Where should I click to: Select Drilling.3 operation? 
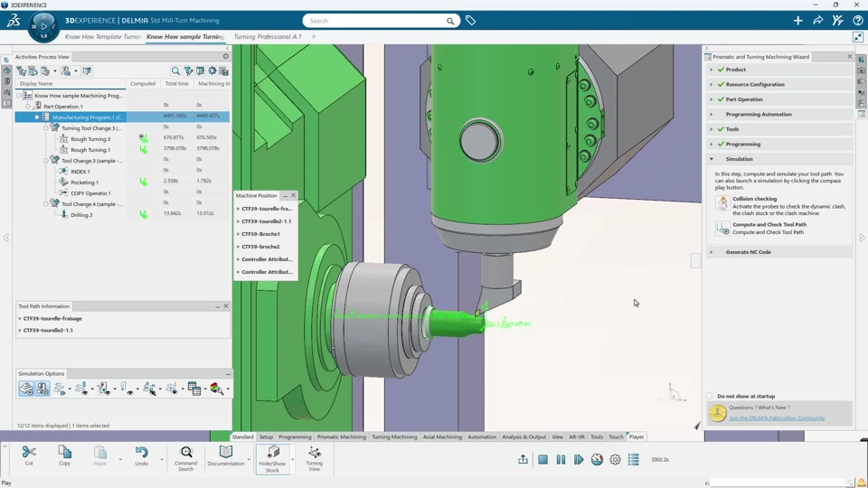pyautogui.click(x=81, y=215)
